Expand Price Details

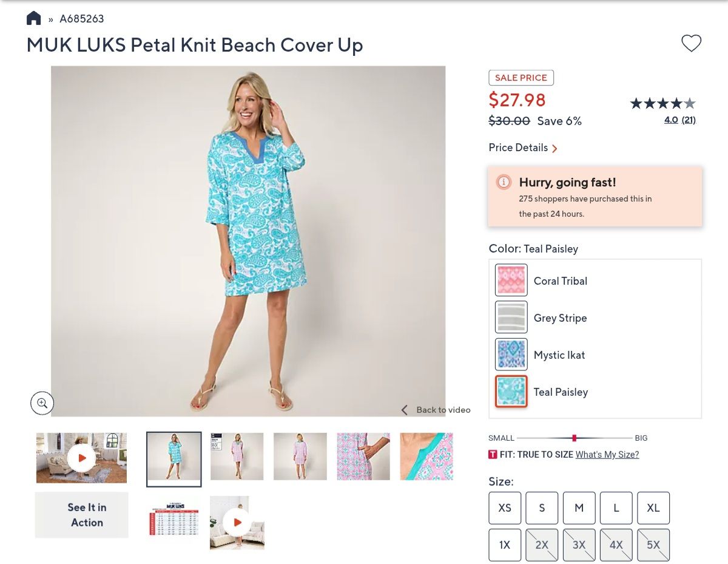523,148
